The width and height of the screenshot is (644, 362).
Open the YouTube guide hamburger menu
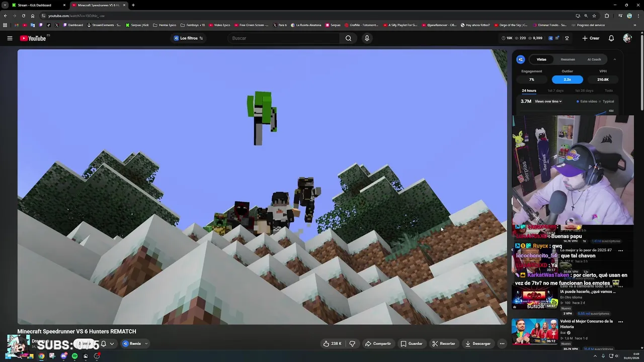coord(10,38)
